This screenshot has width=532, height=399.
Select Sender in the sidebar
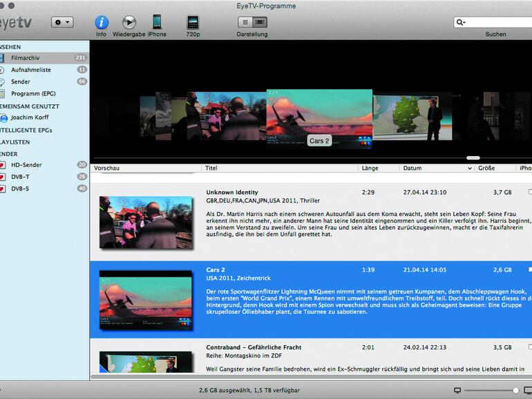tap(45, 81)
